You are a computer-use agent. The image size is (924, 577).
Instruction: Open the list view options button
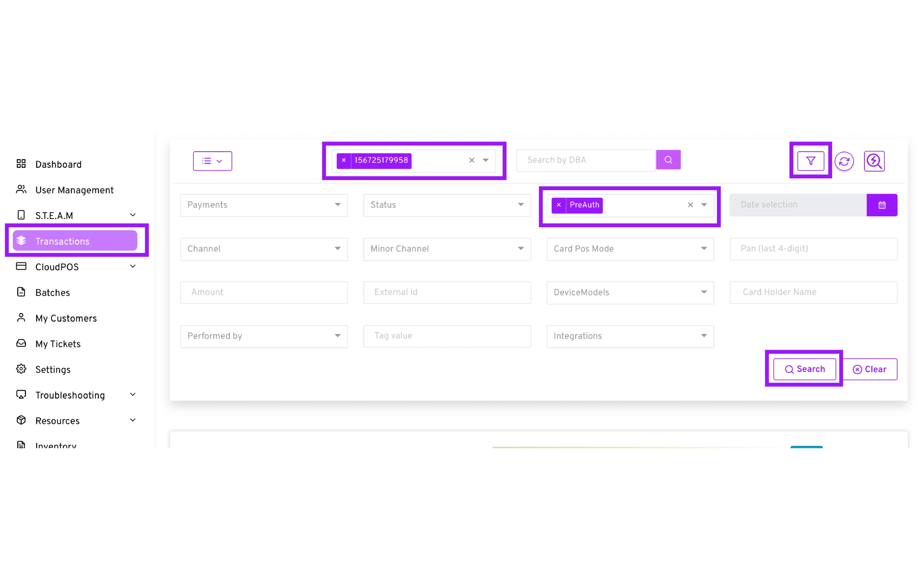[x=212, y=161]
